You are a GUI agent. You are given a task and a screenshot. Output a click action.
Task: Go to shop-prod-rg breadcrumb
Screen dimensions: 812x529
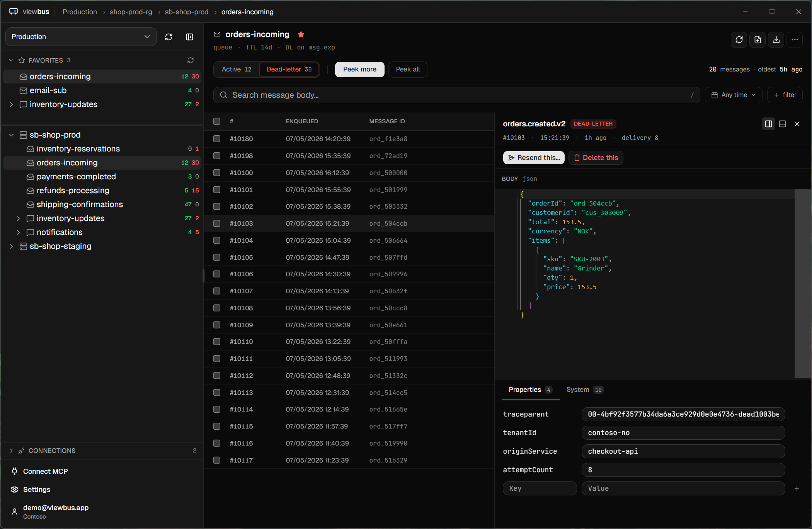tap(131, 12)
